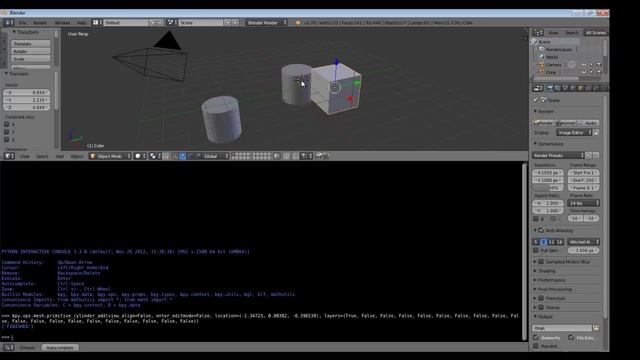Open the 3D viewport editor type selector
Screen dimensions: 640x360
click(9, 156)
